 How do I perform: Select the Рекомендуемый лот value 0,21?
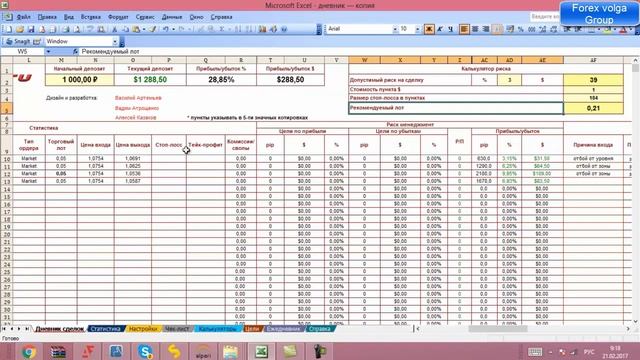pyautogui.click(x=593, y=108)
